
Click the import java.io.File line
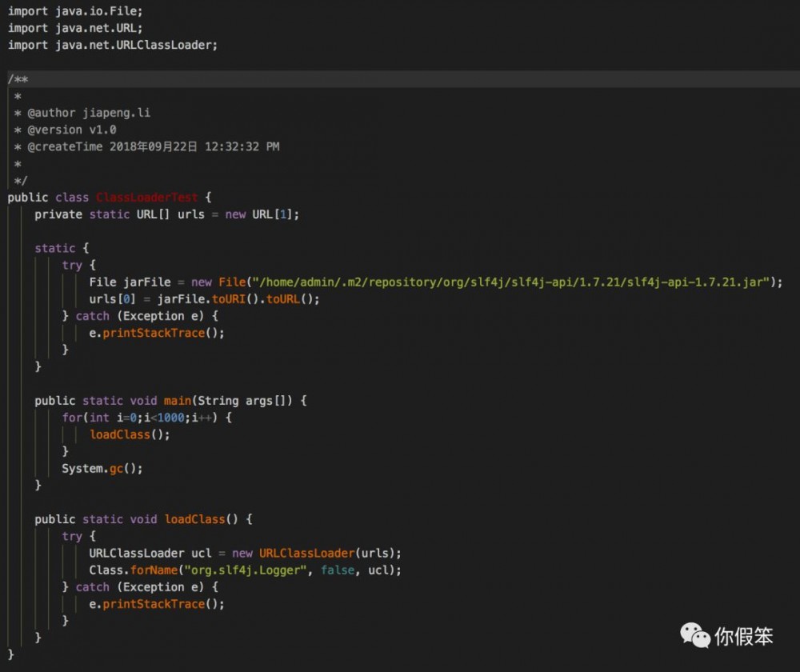coord(75,11)
